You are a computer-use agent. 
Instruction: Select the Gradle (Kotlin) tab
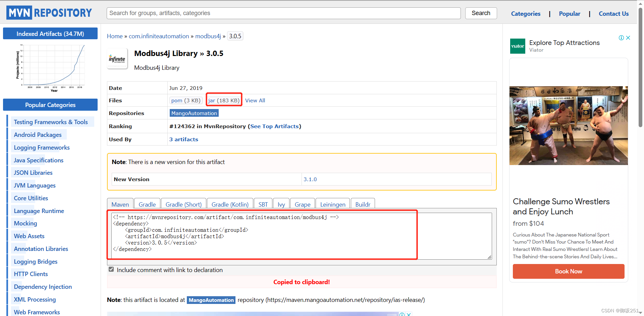click(x=230, y=204)
